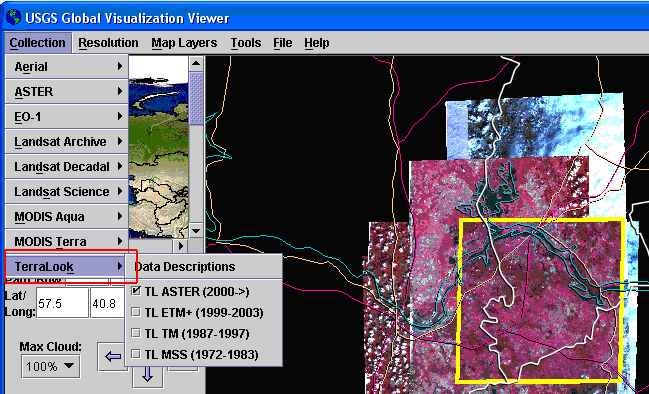Enable TL ETM+ (1999-2003) dataset
This screenshot has height=394, width=649.
click(x=136, y=312)
